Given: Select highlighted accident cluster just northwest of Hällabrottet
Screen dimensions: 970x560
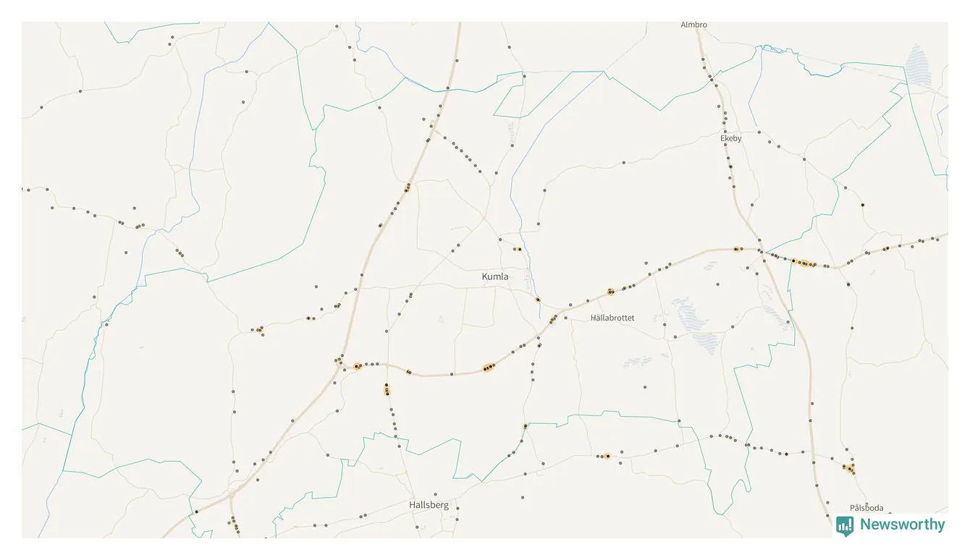Looking at the screenshot, I should [x=611, y=292].
